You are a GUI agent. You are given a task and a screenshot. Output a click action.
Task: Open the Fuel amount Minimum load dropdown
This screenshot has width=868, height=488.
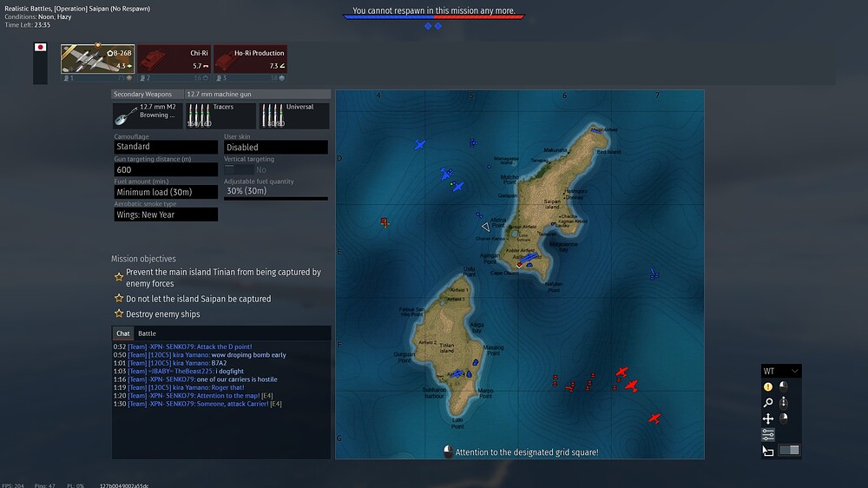(166, 192)
